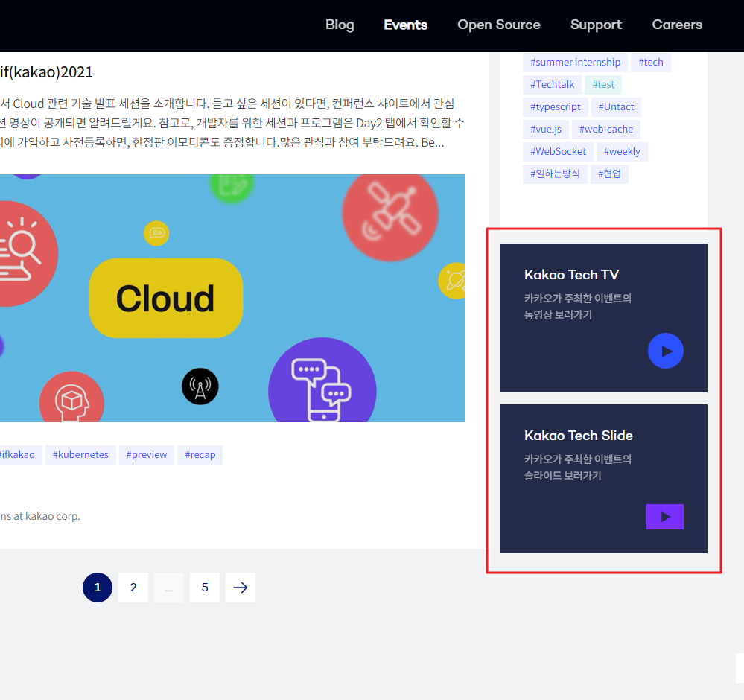744x700 pixels.
Task: Filter by #typescript tag
Action: [x=555, y=106]
